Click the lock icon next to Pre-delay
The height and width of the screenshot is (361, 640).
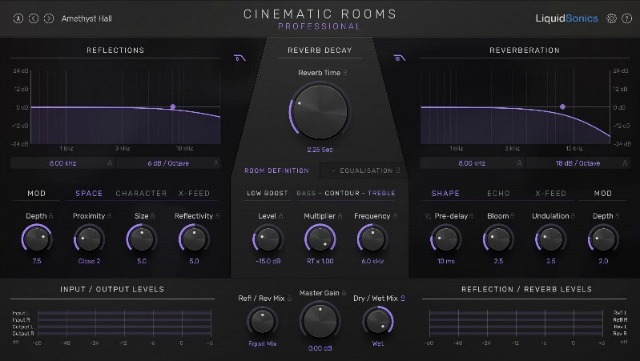pos(472,216)
